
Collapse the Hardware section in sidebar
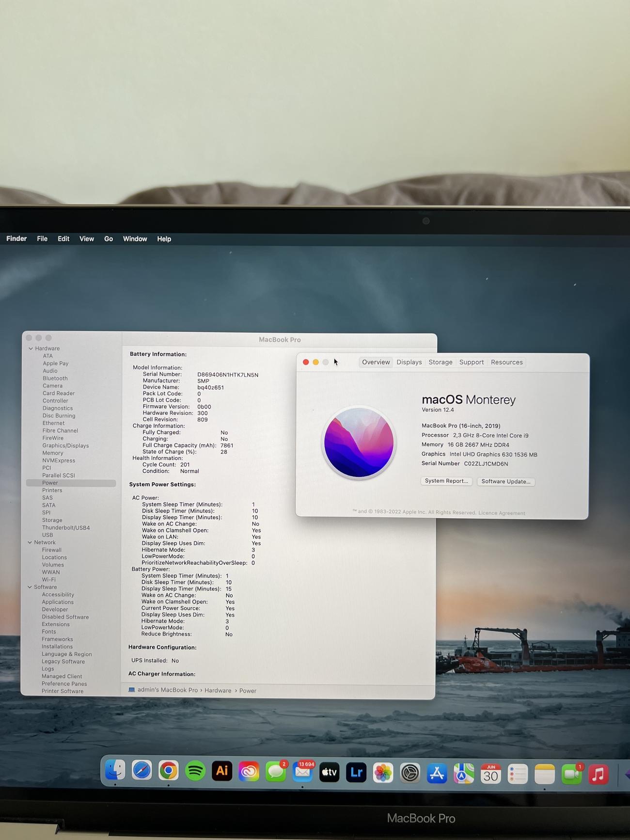[31, 349]
